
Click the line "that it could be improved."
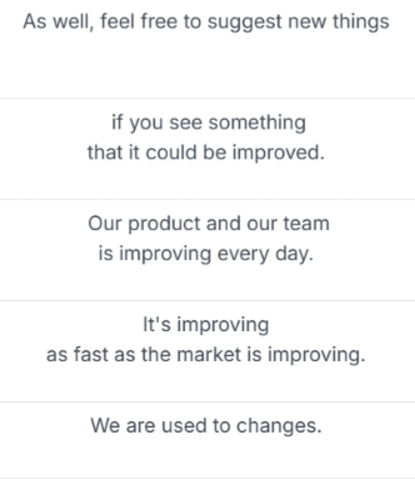[206, 153]
